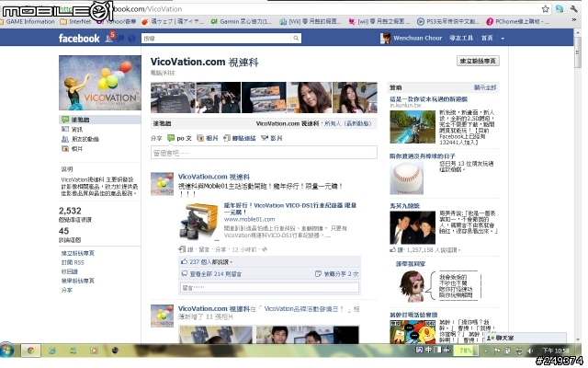The width and height of the screenshot is (588, 368).
Task: View all 214 comments on the post
Action: click(215, 274)
